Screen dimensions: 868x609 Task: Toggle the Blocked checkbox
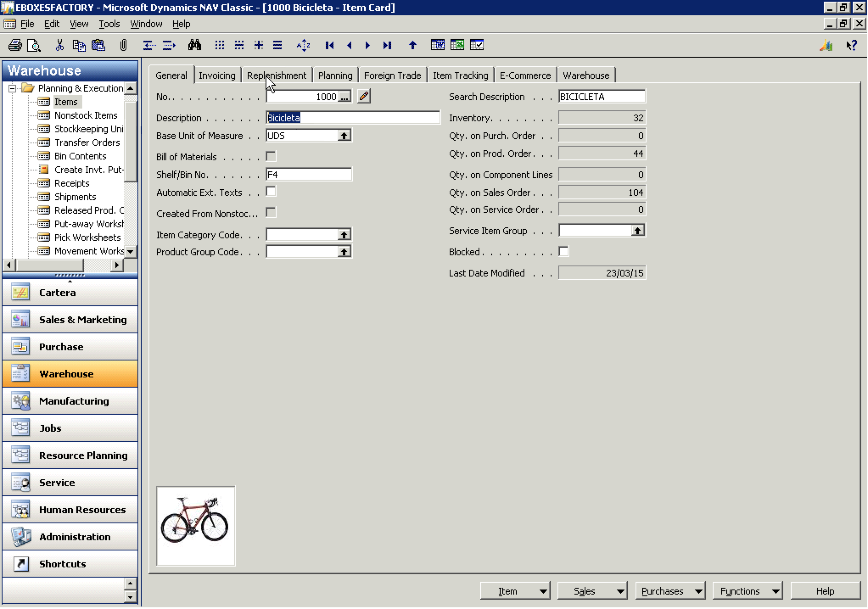point(563,251)
